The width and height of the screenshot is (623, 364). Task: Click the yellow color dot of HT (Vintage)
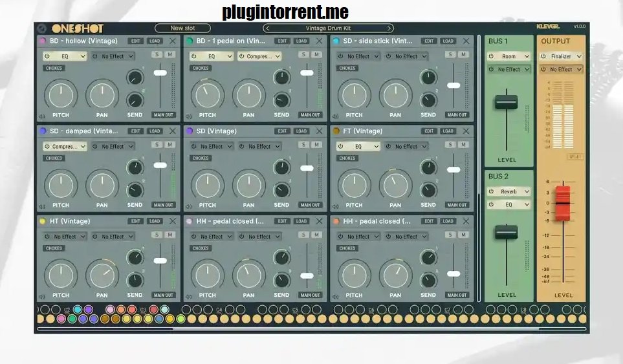43,221
